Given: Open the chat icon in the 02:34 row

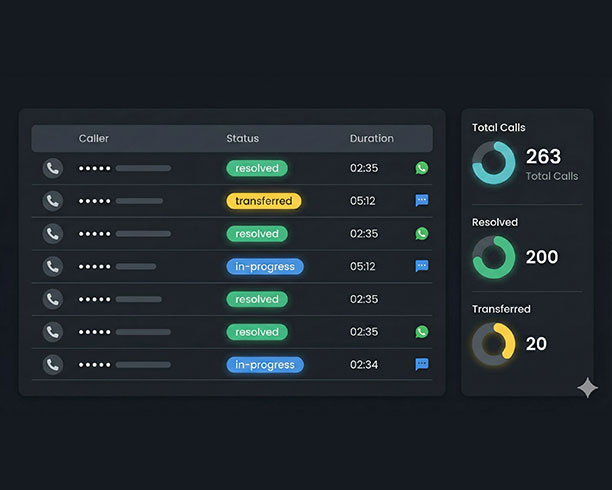Looking at the screenshot, I should click(422, 365).
